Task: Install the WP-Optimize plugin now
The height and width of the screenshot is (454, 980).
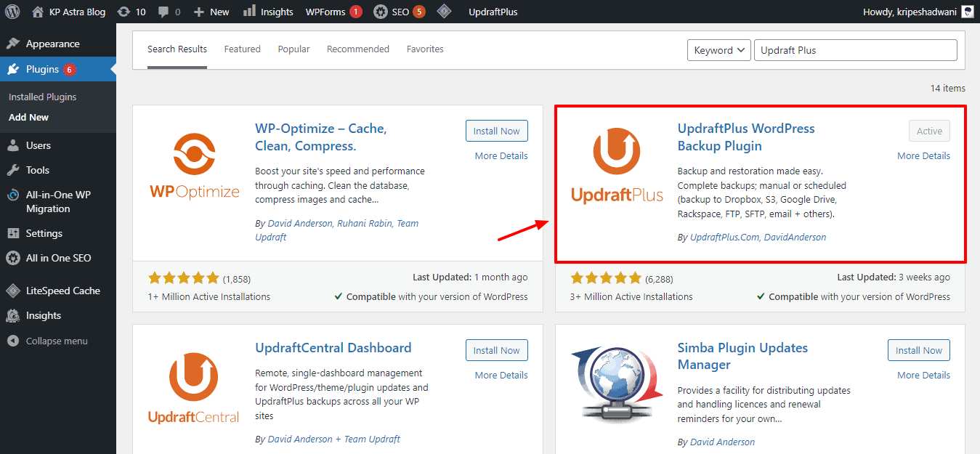Action: [x=496, y=131]
